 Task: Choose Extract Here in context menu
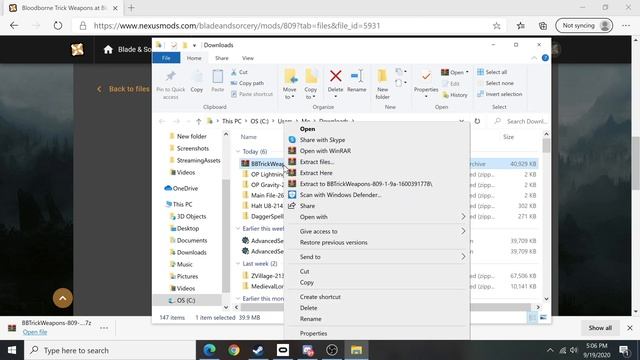pyautogui.click(x=377, y=173)
